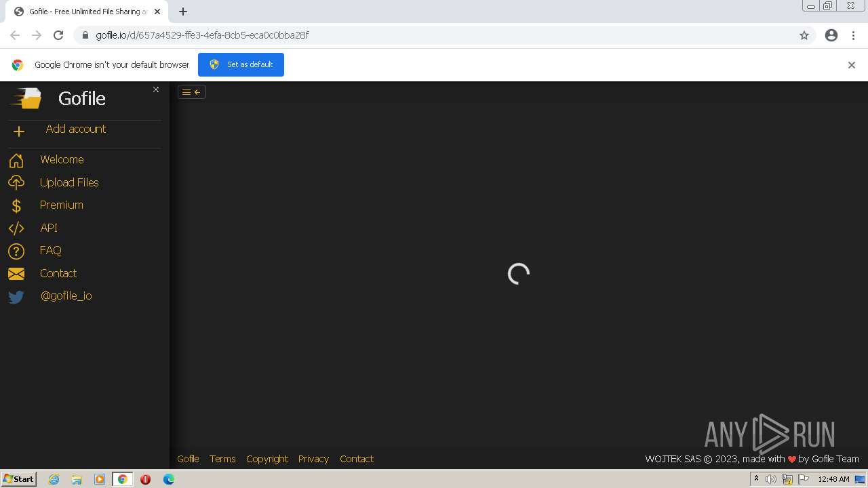
Task: Collapse sidebar using hamburger arrow button
Action: coord(192,92)
